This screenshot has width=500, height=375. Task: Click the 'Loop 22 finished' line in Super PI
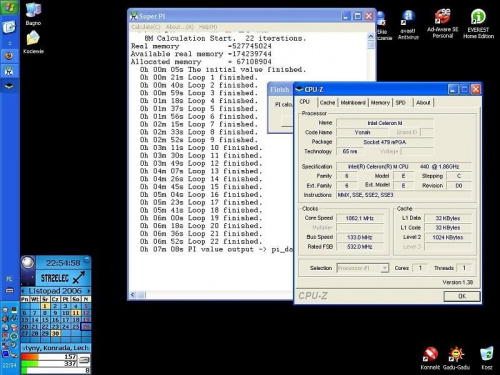pos(201,241)
